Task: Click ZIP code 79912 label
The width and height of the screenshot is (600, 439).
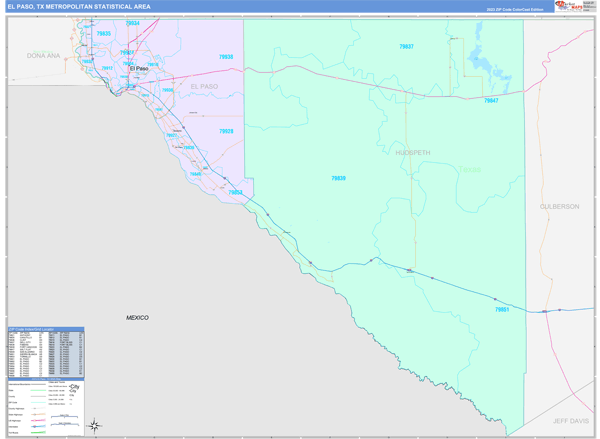Action: (107, 68)
